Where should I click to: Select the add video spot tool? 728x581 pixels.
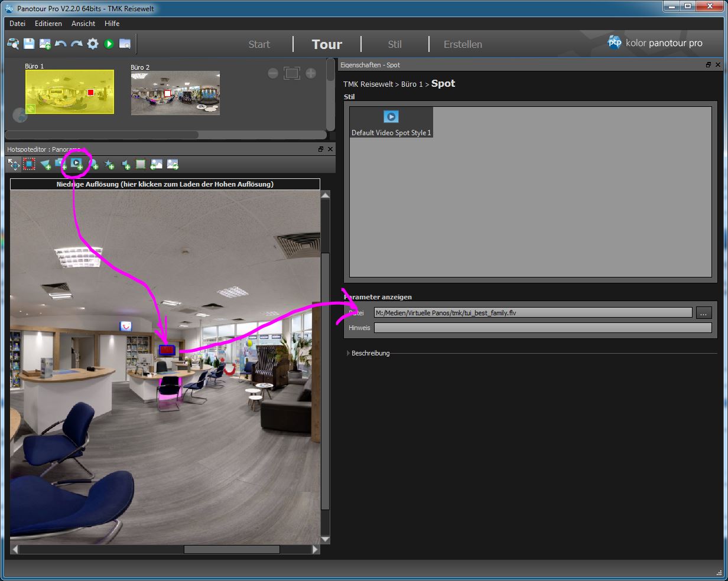coord(77,164)
